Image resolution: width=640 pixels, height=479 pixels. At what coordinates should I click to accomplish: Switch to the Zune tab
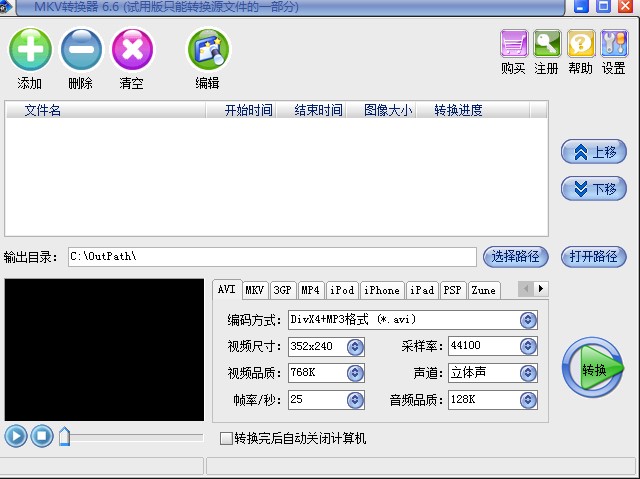click(x=484, y=291)
